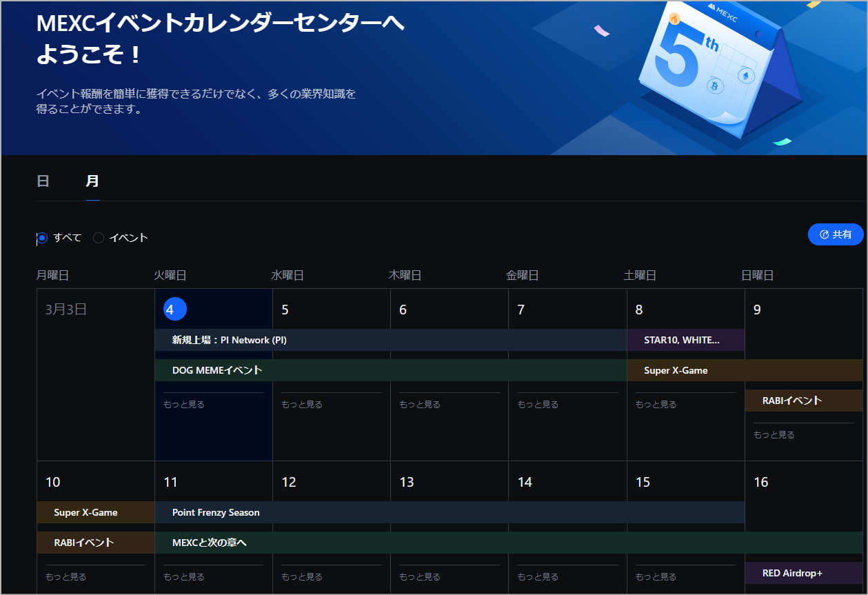Screen dimensions: 868x595
Task: Expand もっと見る under Tuesday the 4th
Action: coord(184,405)
